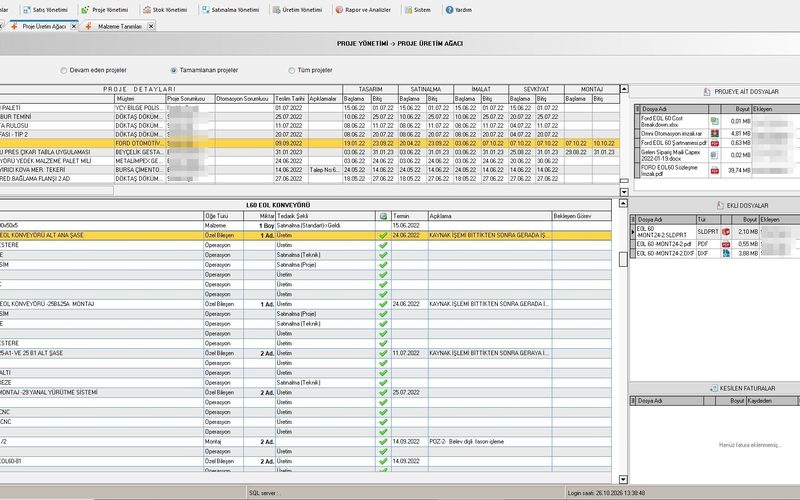800x500 pixels.
Task: Close the Malzeme Tanımları tab
Action: (x=151, y=26)
